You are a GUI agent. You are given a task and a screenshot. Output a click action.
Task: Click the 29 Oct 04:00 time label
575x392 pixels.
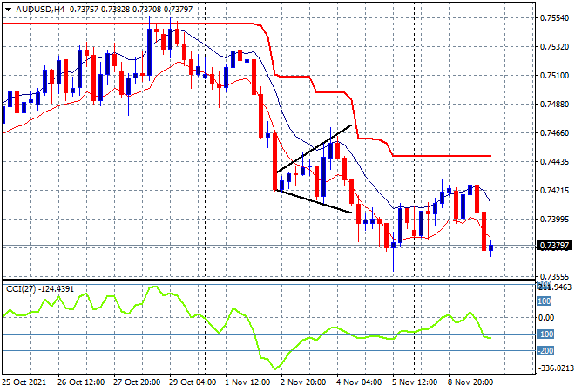tap(193, 382)
